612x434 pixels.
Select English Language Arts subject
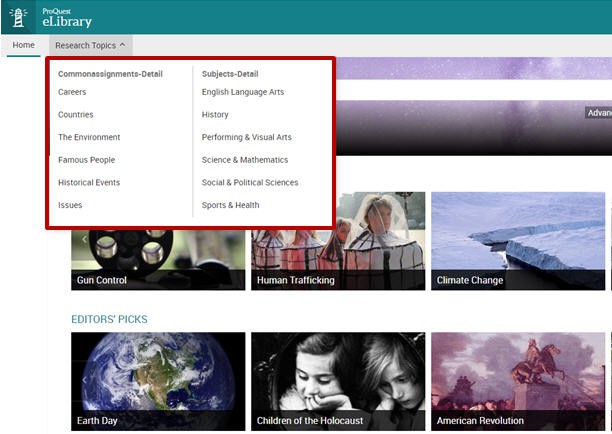pos(243,92)
